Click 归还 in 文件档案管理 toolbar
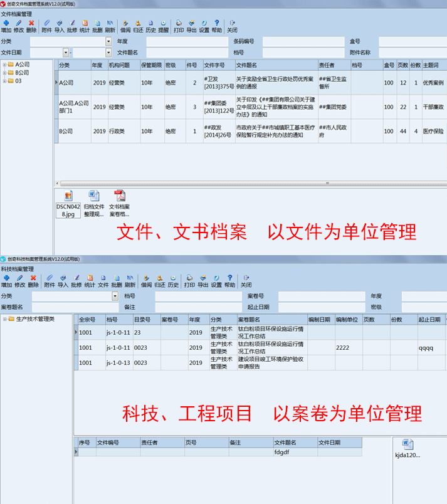The width and height of the screenshot is (447, 504). (x=138, y=26)
